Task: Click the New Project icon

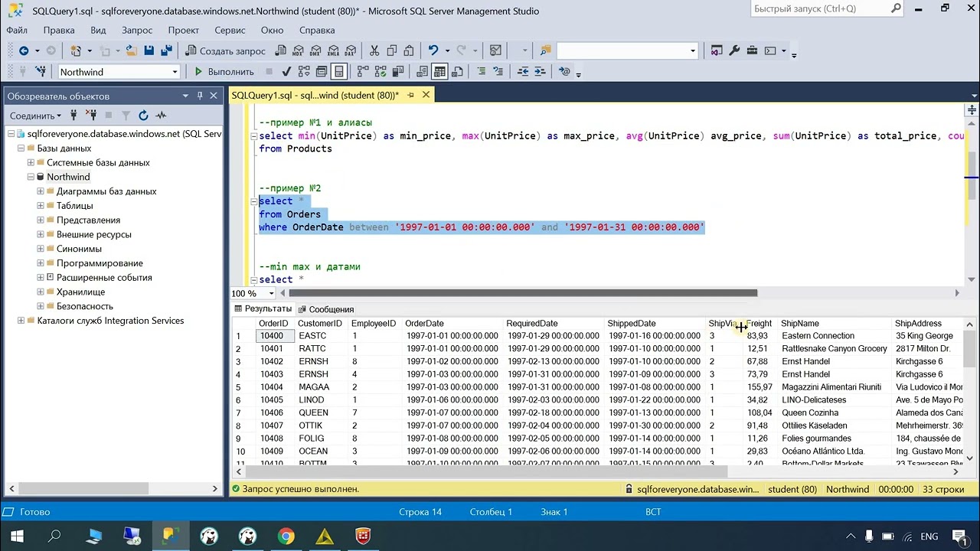Action: click(76, 51)
